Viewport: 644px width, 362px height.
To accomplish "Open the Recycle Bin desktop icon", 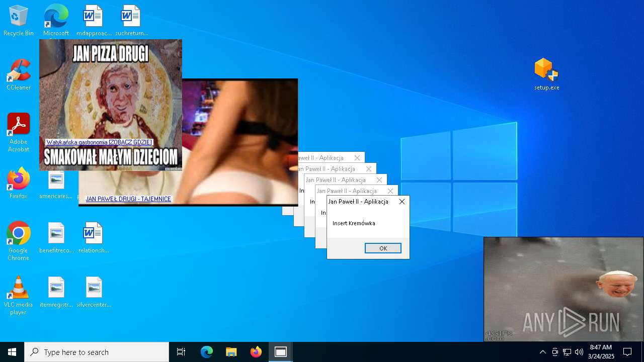I will pos(19,21).
